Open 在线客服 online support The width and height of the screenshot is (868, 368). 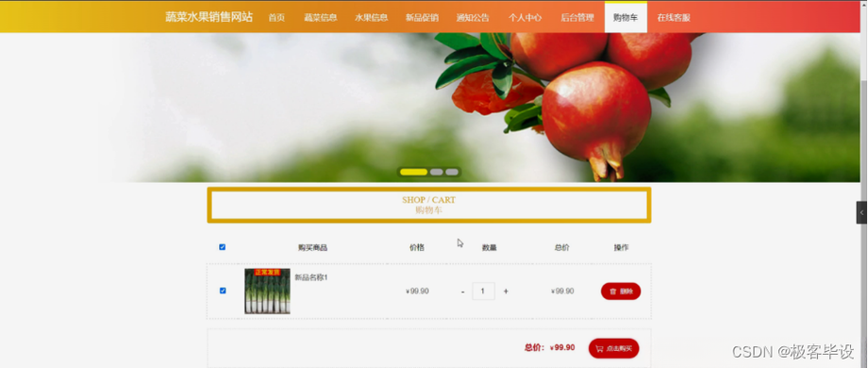(674, 18)
